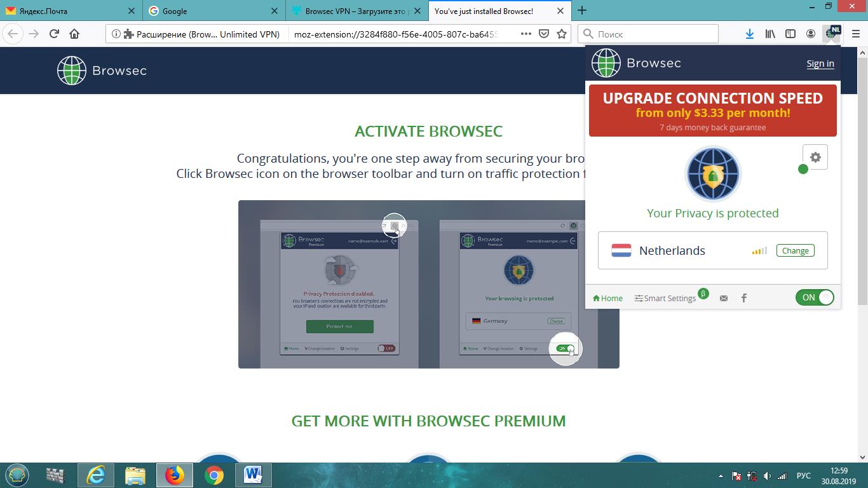
Task: Open Smart Settings in Browsec popup
Action: pyautogui.click(x=665, y=298)
